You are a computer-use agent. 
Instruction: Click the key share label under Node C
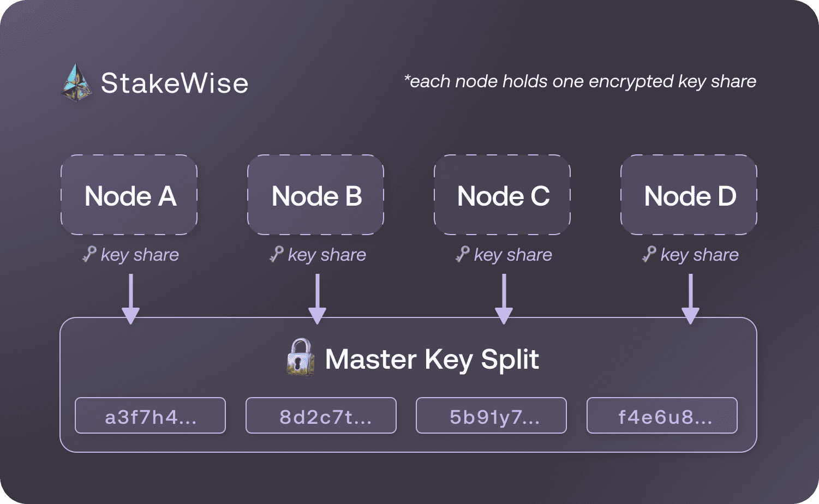click(x=513, y=255)
